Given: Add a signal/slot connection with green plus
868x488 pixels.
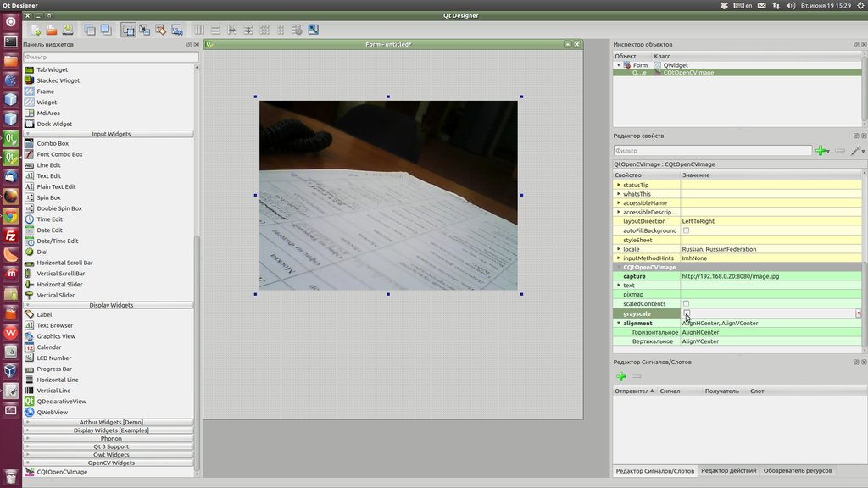Looking at the screenshot, I should pos(620,376).
